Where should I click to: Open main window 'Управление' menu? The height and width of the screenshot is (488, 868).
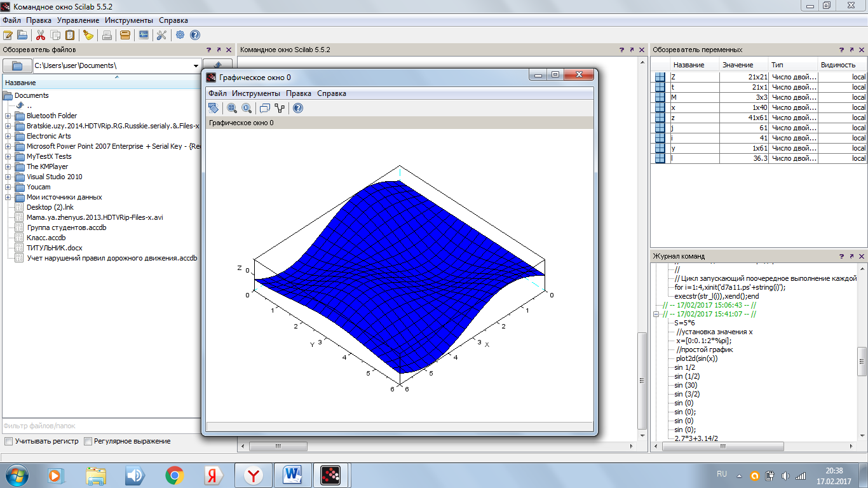point(78,20)
